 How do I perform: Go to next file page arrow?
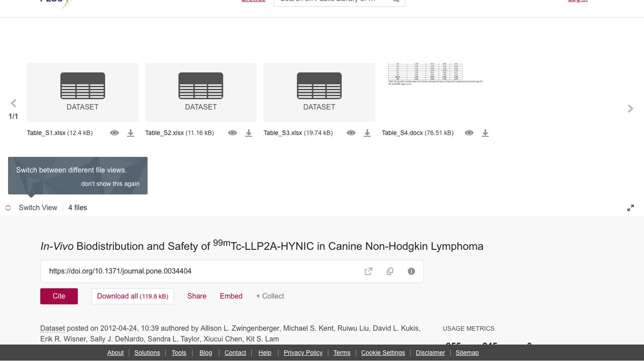click(630, 109)
